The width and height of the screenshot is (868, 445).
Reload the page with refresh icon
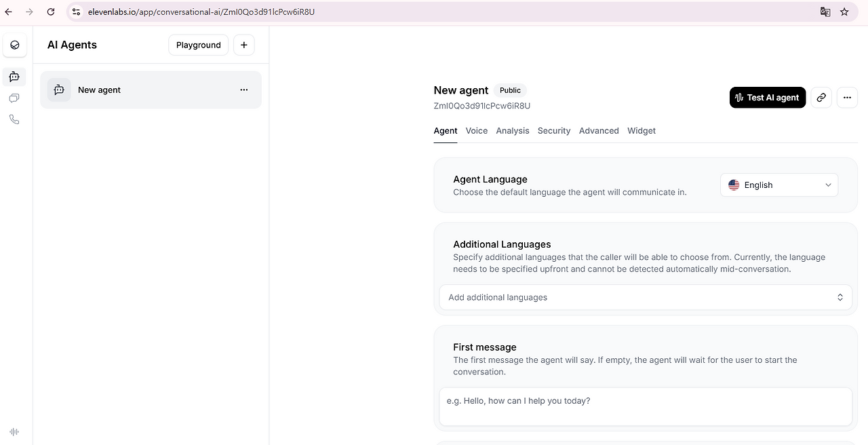(x=51, y=12)
